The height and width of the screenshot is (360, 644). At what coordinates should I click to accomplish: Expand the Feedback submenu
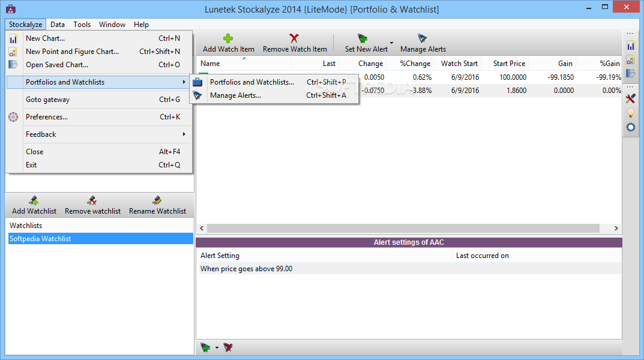click(100, 134)
